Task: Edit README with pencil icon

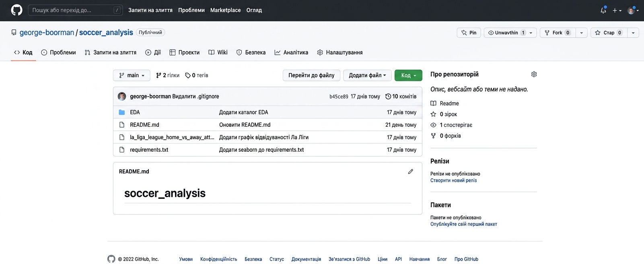Action: 410,171
